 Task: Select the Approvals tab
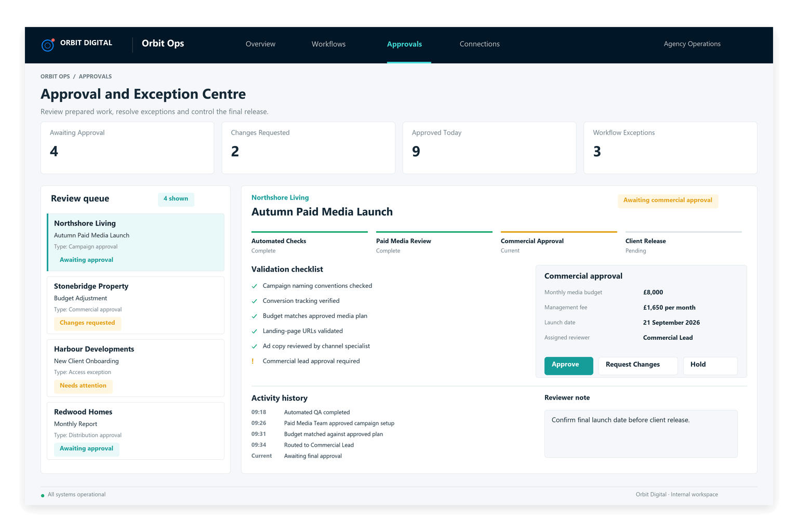[404, 44]
